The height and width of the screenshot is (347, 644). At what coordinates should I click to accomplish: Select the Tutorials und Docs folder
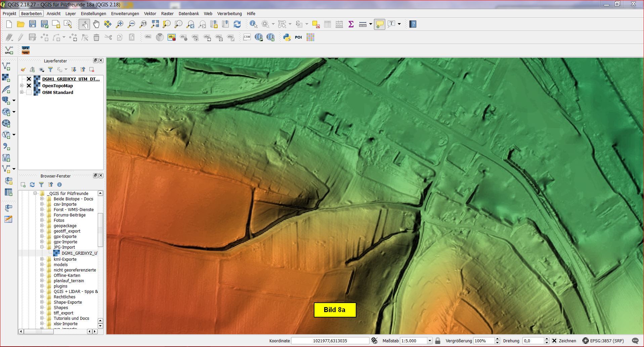point(71,318)
